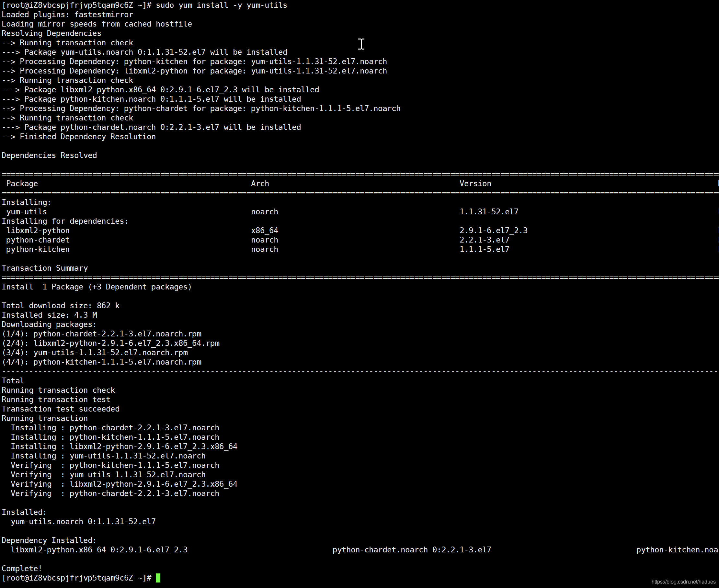Click 'Transaction test succeeded' line
Viewport: 719px width, 588px height.
(61, 409)
